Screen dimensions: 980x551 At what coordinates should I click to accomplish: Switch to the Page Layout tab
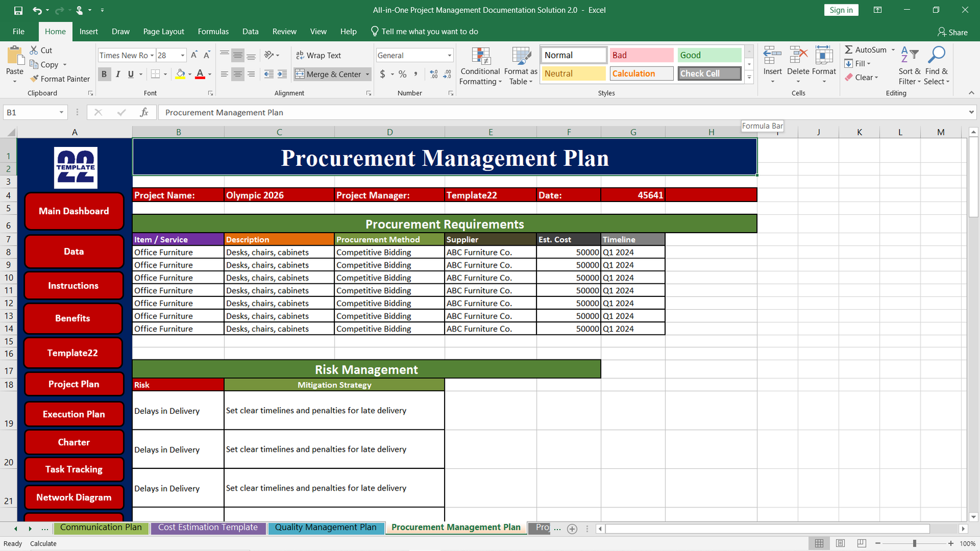click(x=164, y=32)
